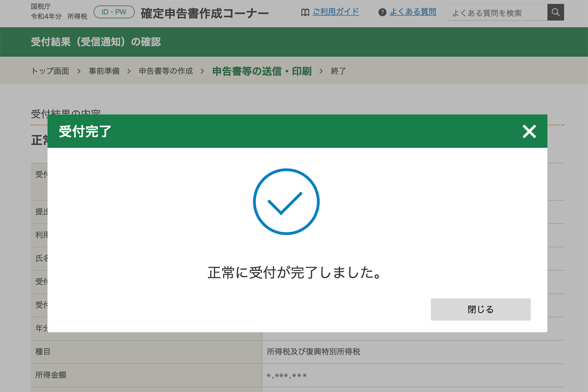Open the ご利用ガイド link
Image resolution: width=588 pixels, height=392 pixels.
(x=336, y=12)
